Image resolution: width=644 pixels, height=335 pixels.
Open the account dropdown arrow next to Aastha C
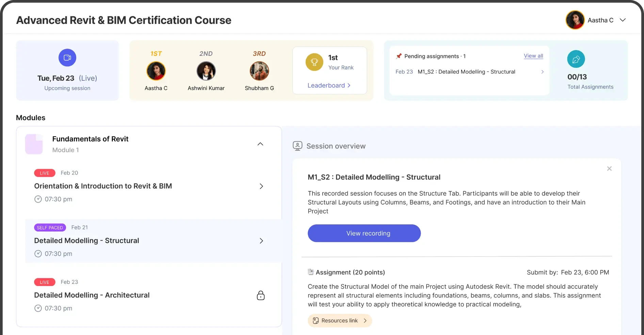pos(623,20)
